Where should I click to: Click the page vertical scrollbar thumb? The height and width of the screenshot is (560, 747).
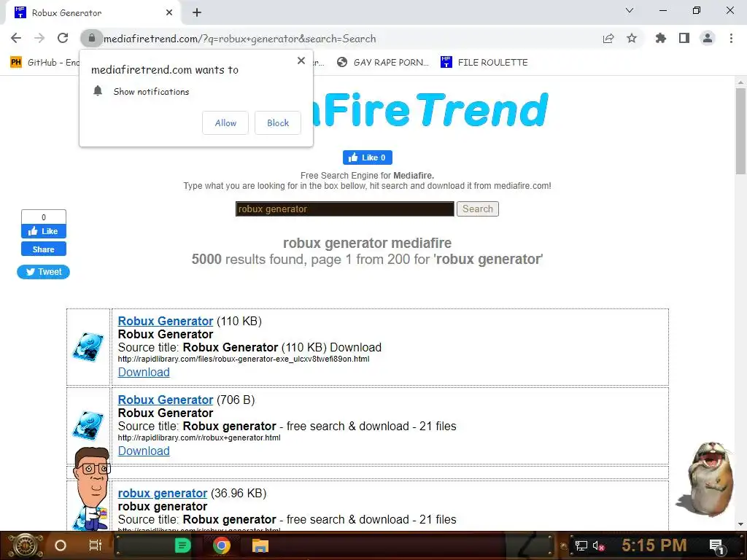pyautogui.click(x=740, y=131)
